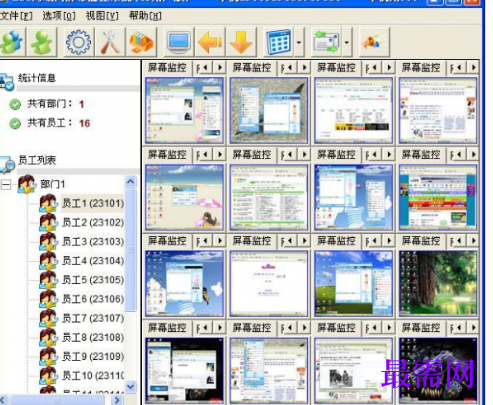Image resolution: width=493 pixels, height=405 pixels.
Task: Select 员工3 (23103) in the list
Action: [x=93, y=241]
